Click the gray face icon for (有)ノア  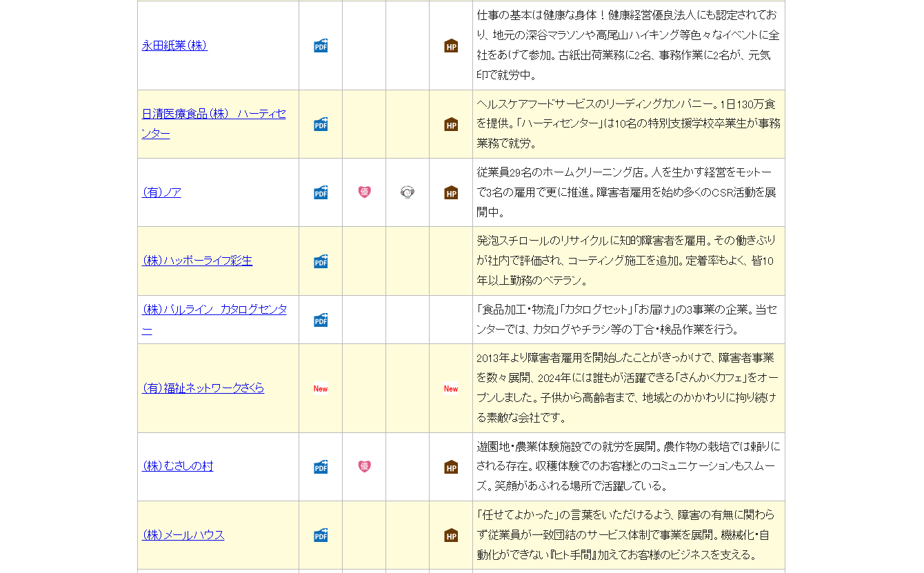[x=408, y=192]
